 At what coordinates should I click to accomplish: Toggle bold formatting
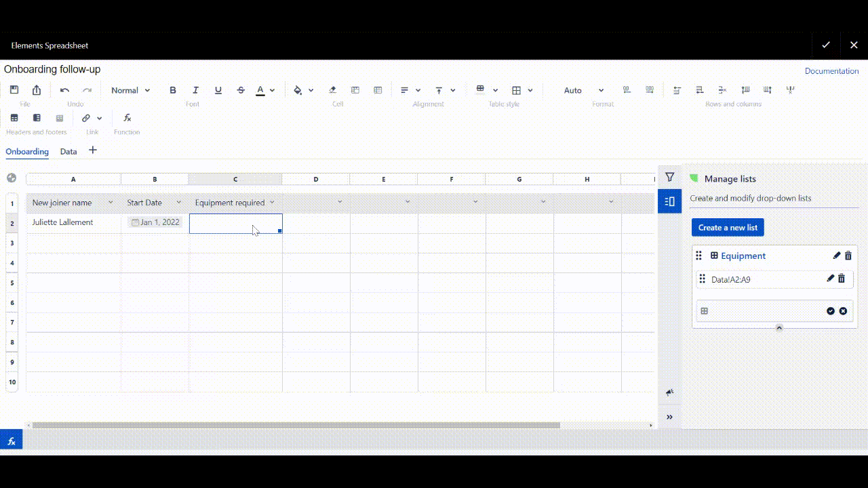(x=173, y=90)
